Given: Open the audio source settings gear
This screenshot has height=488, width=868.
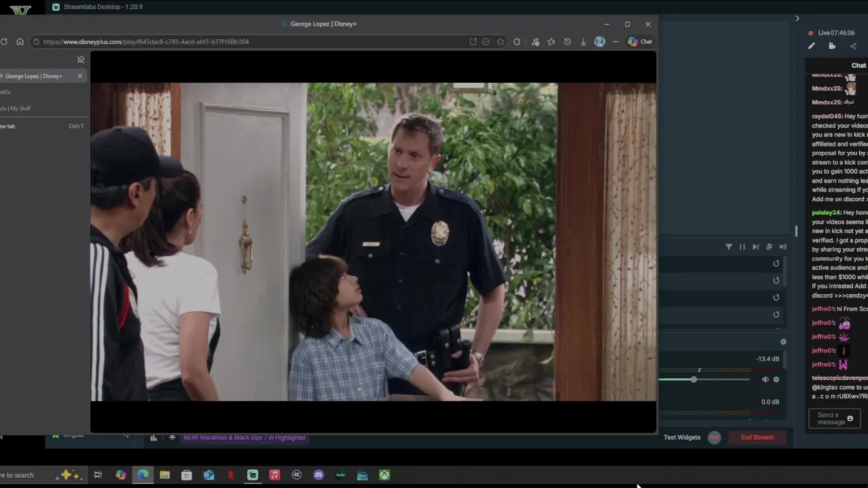Looking at the screenshot, I should (x=776, y=380).
